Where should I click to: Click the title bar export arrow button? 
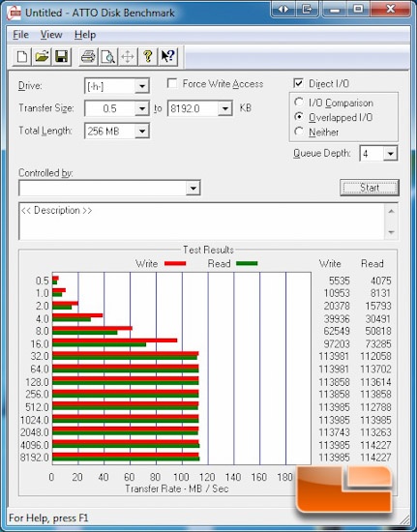(x=308, y=9)
